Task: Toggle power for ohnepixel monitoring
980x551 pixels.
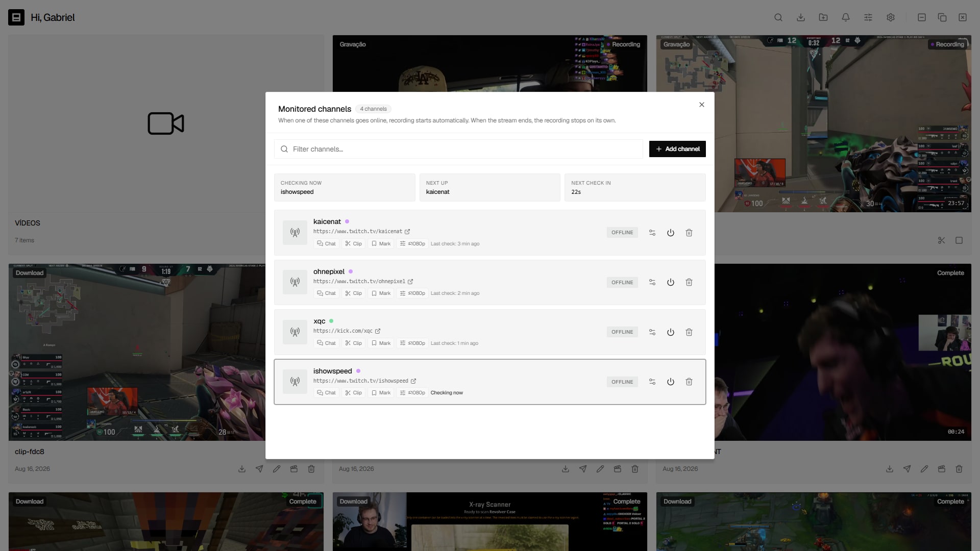Action: [x=671, y=282]
